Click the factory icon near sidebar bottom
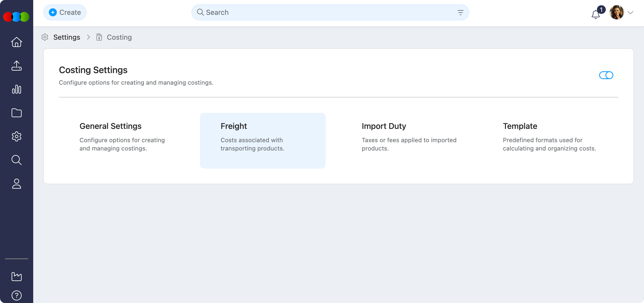The image size is (644, 303). pos(17,276)
